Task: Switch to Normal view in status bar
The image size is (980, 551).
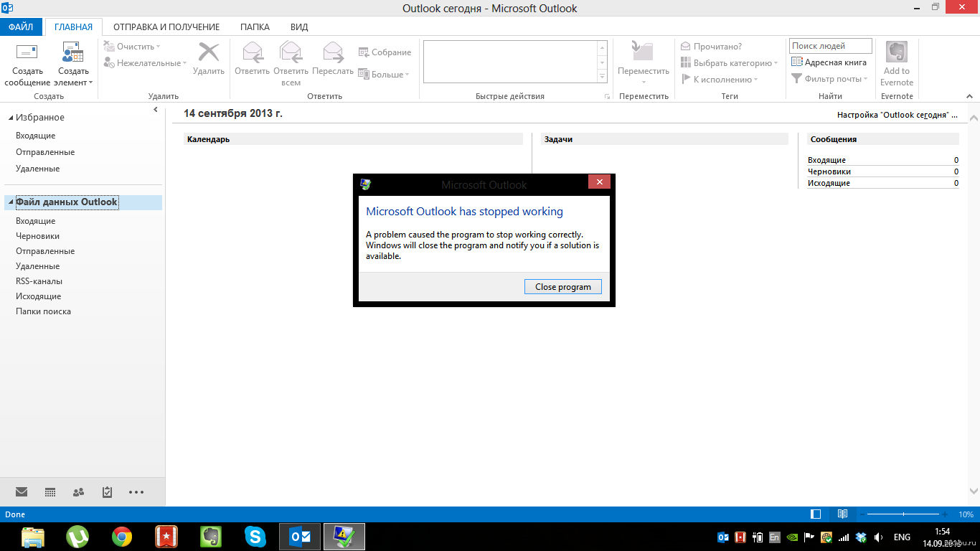Action: tap(816, 514)
